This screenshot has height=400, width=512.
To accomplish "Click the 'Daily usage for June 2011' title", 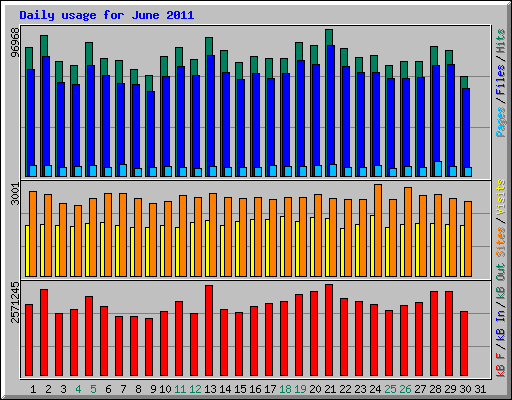I will pos(107,15).
